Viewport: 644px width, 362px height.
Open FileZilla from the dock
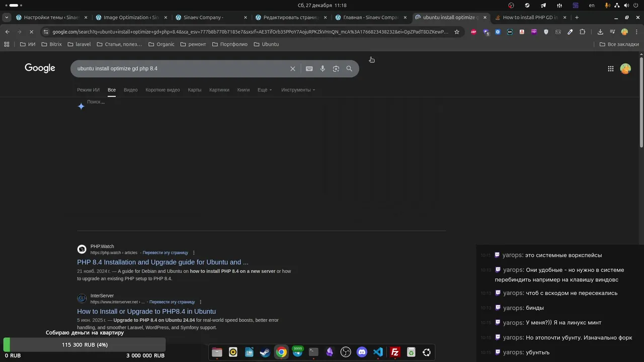pyautogui.click(x=395, y=352)
